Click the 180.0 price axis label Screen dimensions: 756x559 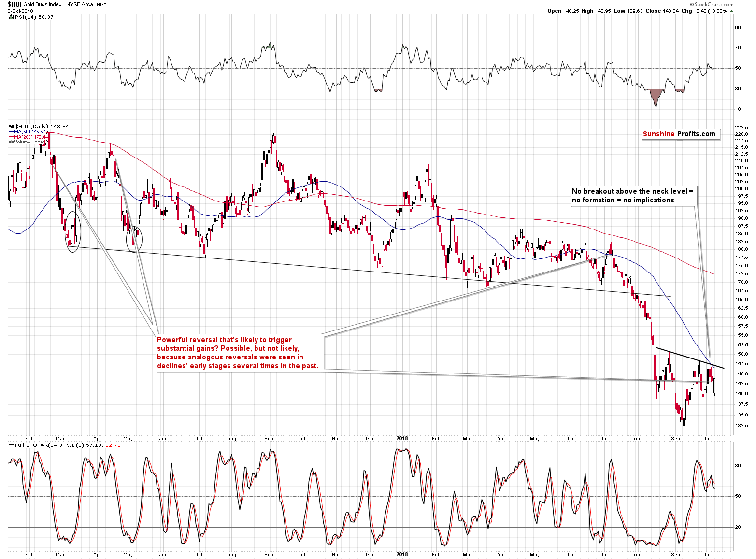tap(742, 249)
